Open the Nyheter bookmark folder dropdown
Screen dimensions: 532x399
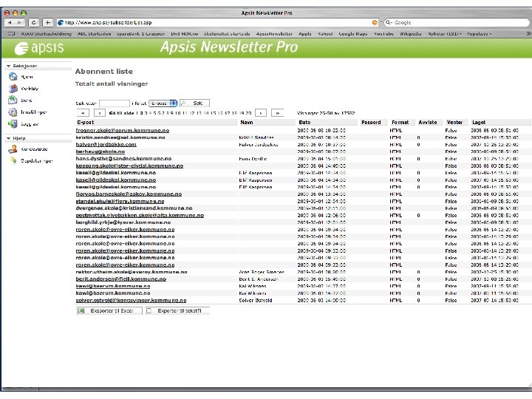pos(445,33)
